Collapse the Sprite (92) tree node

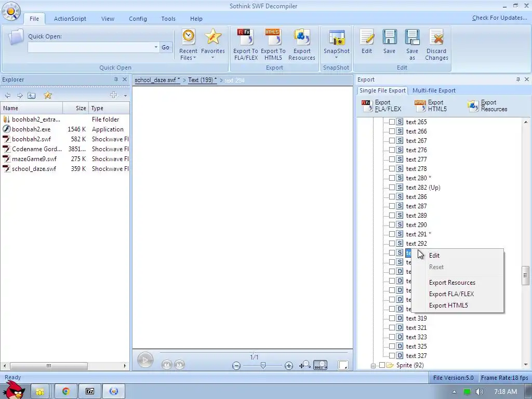[x=373, y=366]
